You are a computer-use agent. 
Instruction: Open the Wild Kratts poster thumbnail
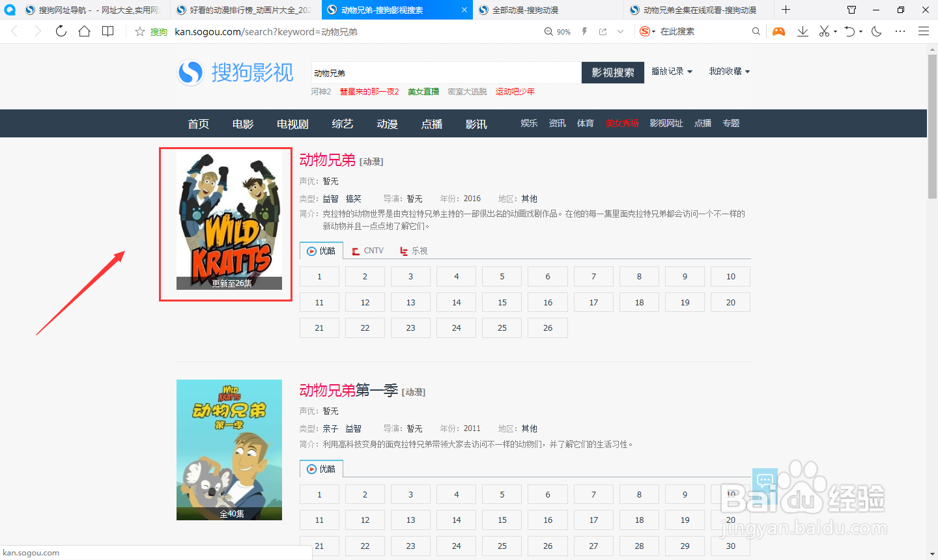[229, 221]
